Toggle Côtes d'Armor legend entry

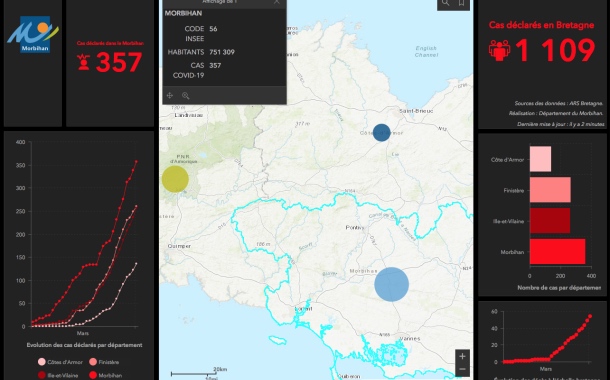coord(60,362)
